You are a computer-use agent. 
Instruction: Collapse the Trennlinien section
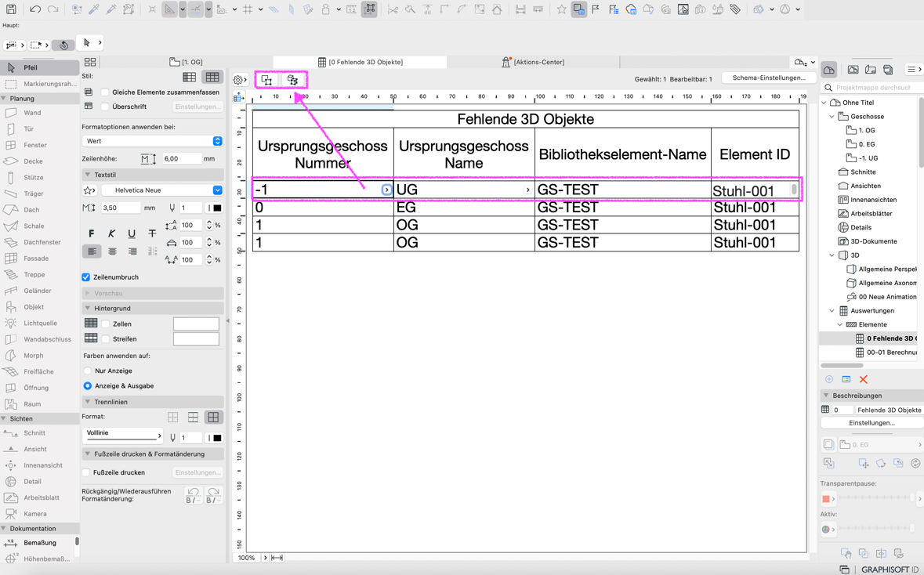tap(88, 402)
